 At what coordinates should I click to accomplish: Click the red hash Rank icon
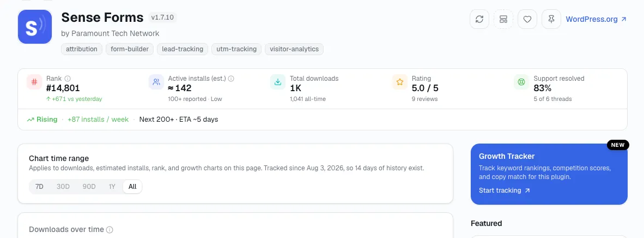coord(34,82)
